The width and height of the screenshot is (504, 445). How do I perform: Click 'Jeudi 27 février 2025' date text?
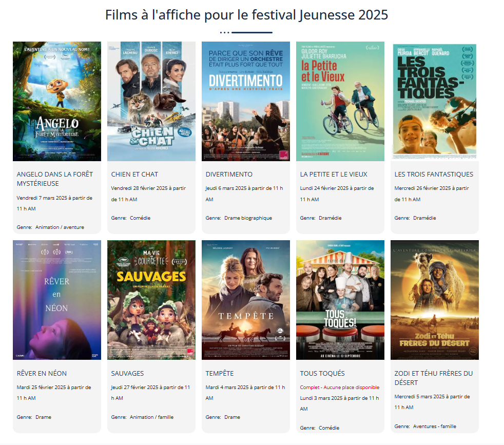pyautogui.click(x=134, y=388)
